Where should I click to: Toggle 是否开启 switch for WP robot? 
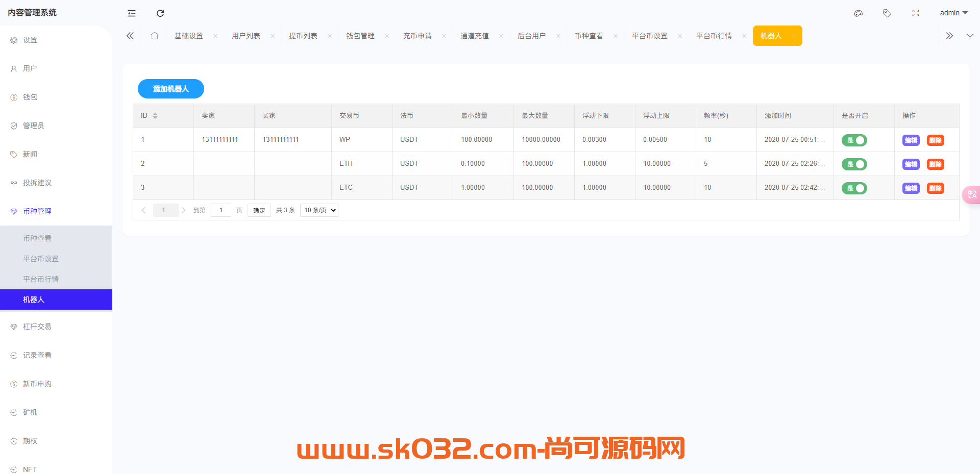click(854, 140)
